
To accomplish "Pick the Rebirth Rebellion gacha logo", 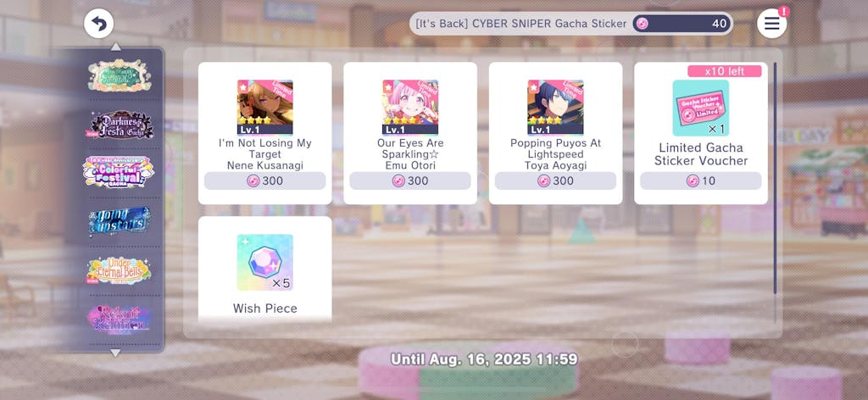I will click(x=119, y=319).
